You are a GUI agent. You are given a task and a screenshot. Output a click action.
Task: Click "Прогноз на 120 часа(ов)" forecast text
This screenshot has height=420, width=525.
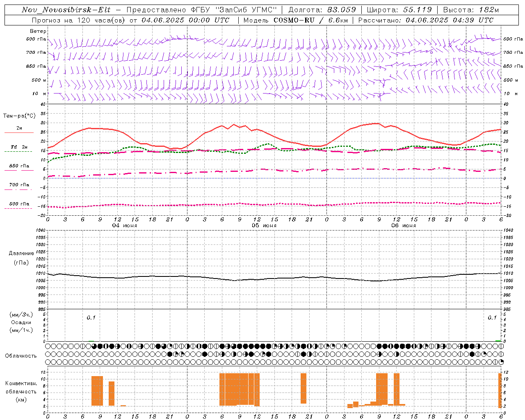[79, 20]
